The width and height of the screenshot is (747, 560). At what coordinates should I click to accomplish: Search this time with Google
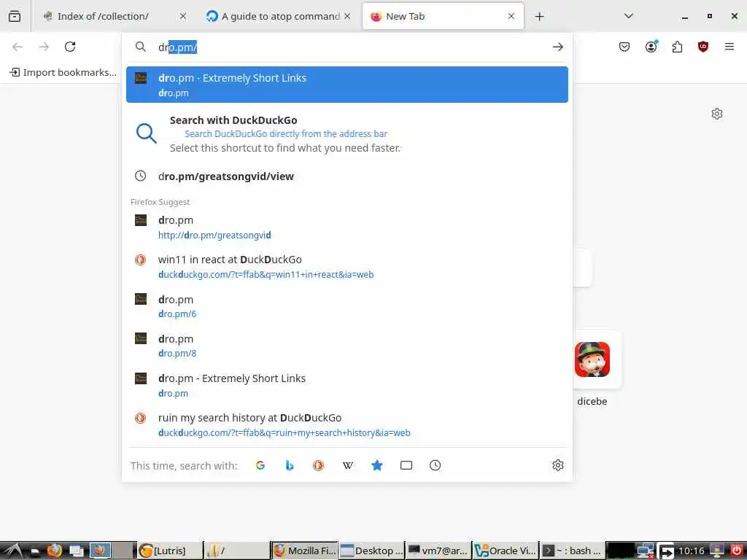point(260,465)
